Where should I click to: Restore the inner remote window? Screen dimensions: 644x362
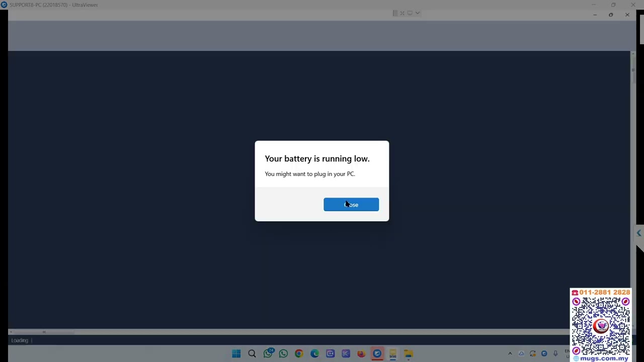pyautogui.click(x=611, y=15)
